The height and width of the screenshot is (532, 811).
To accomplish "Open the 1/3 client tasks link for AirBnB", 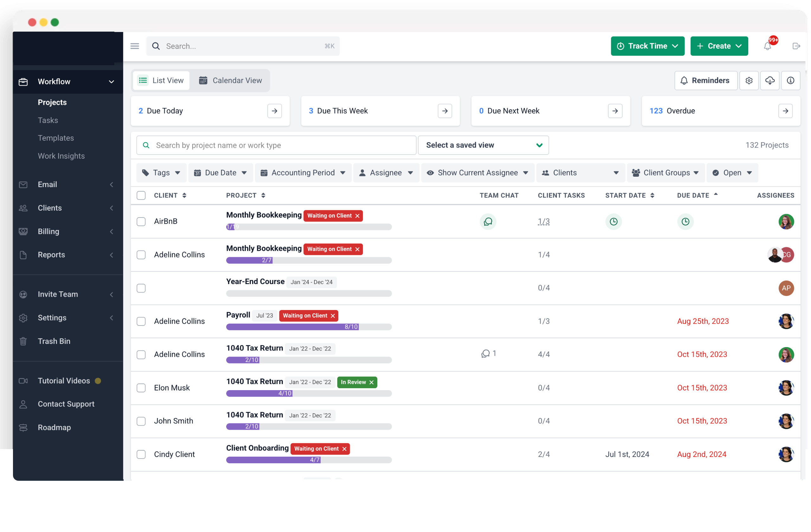I will pos(543,221).
